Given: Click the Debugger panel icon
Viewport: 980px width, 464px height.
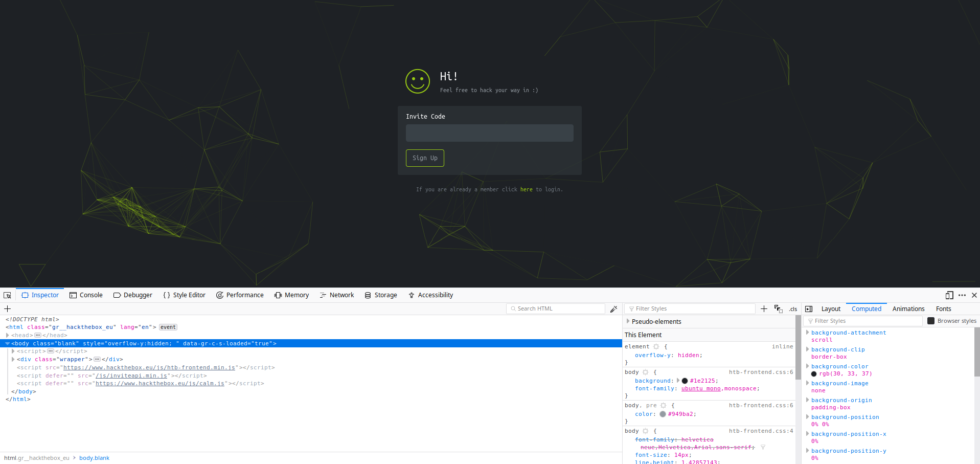Looking at the screenshot, I should point(117,295).
